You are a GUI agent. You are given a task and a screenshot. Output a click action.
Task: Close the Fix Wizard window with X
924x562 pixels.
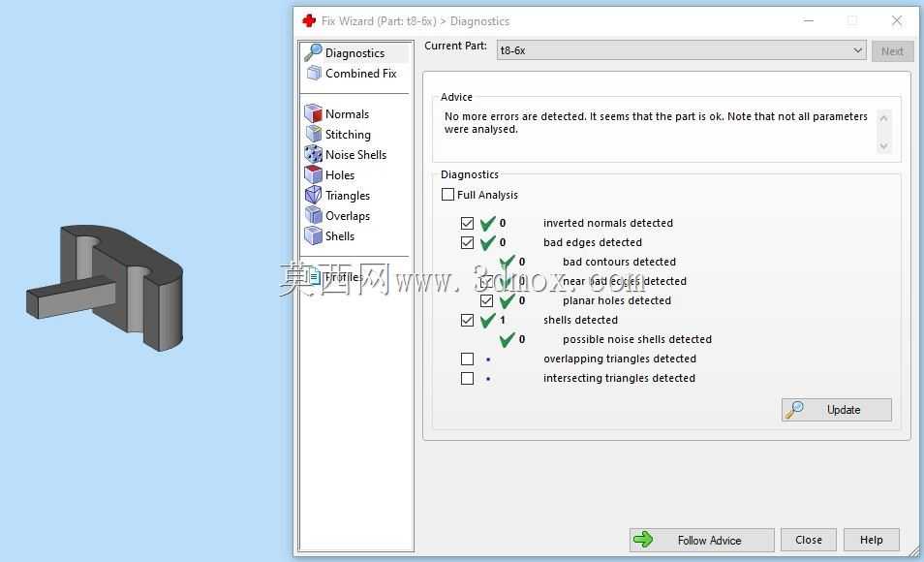[x=897, y=21]
